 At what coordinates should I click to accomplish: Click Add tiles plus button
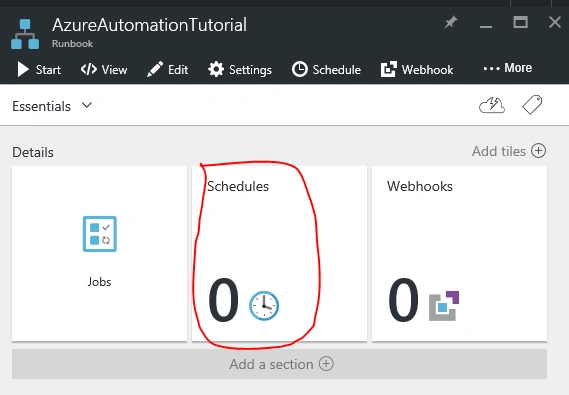click(509, 151)
